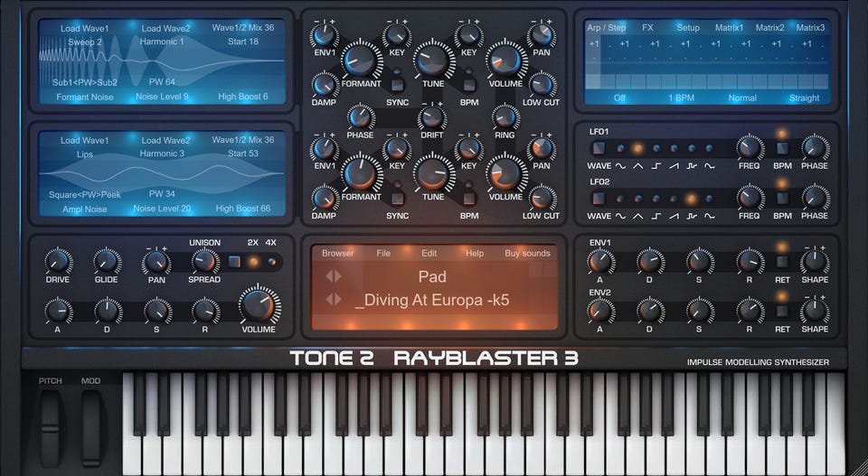
Task: Click patch arrows beside _Diving At Europa
Action: coord(334,300)
